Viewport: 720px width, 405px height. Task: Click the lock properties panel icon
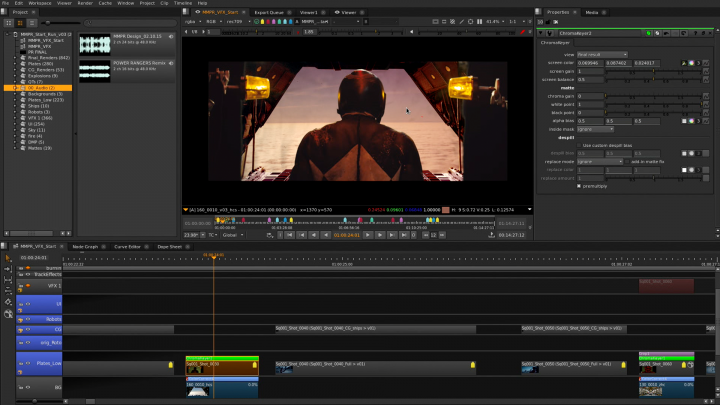click(548, 22)
